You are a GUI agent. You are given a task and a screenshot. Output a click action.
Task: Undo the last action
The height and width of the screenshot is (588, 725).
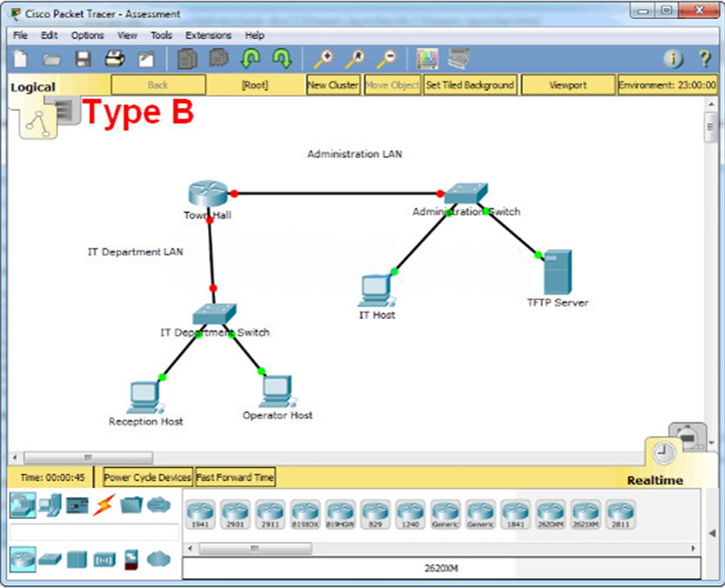[x=250, y=59]
